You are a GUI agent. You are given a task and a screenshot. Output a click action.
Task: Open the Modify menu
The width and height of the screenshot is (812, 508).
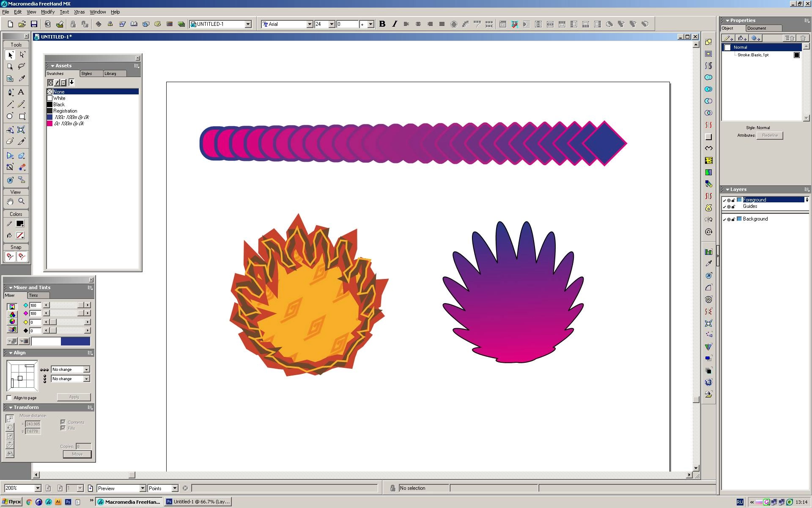(47, 12)
